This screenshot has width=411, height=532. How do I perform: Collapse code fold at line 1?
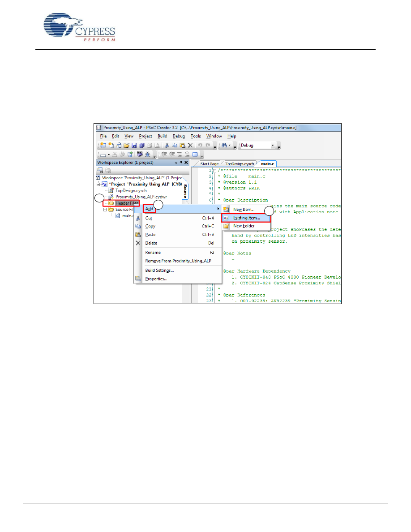(214, 170)
